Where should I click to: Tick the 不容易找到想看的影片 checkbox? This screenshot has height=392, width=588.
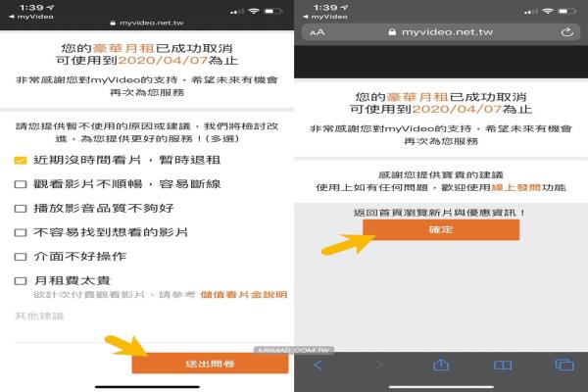pos(21,232)
